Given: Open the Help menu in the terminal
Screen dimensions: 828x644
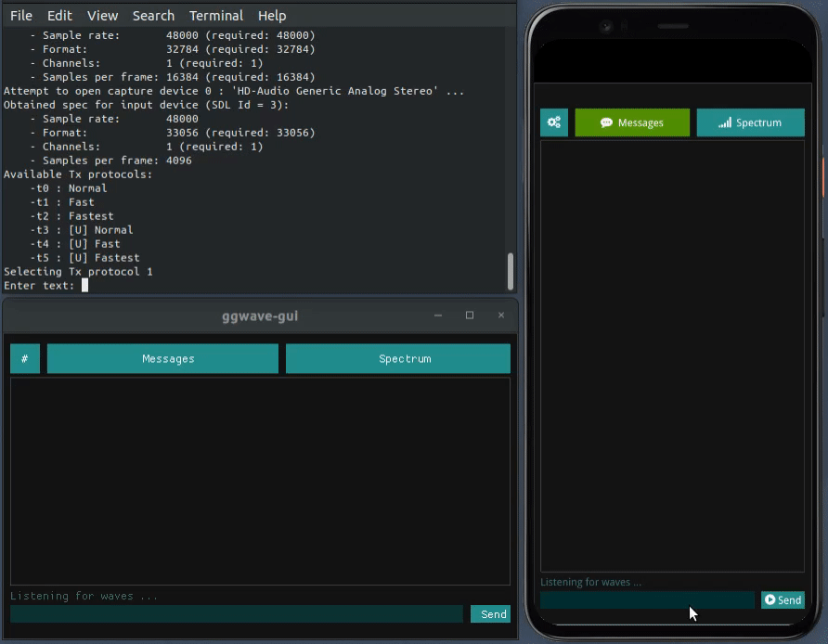Looking at the screenshot, I should click(x=272, y=16).
